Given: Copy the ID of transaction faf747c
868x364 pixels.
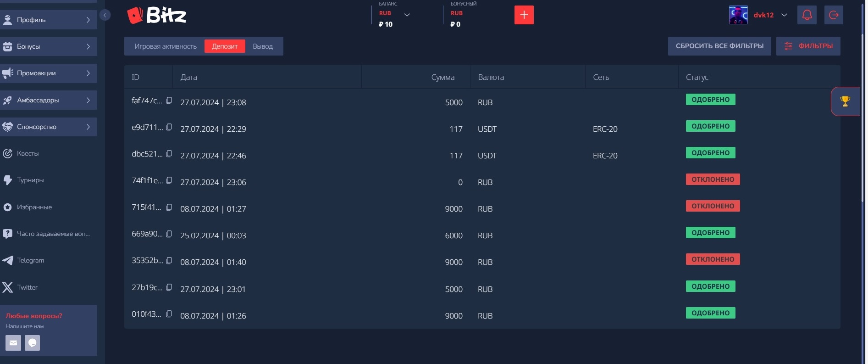Looking at the screenshot, I should coord(169,101).
